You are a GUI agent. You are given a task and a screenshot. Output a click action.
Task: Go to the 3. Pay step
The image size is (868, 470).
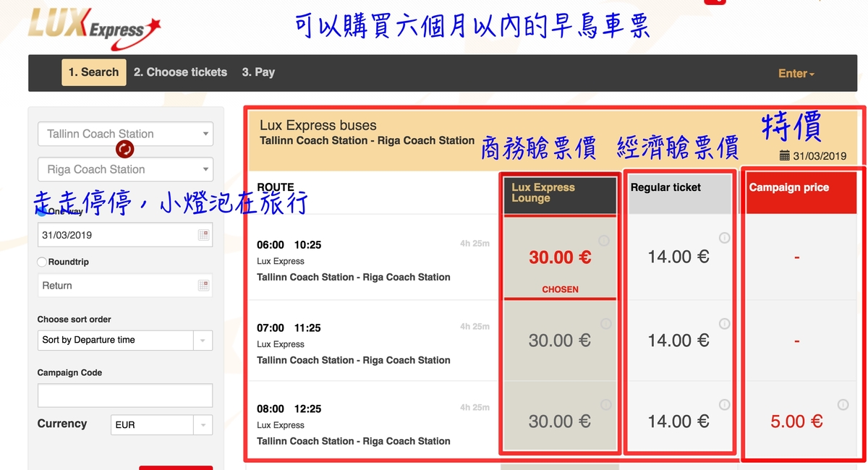(258, 72)
